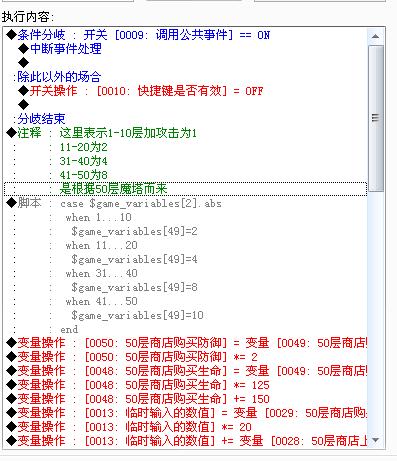Select script line when 41...50
This screenshot has height=461, width=397.
pyautogui.click(x=186, y=301)
